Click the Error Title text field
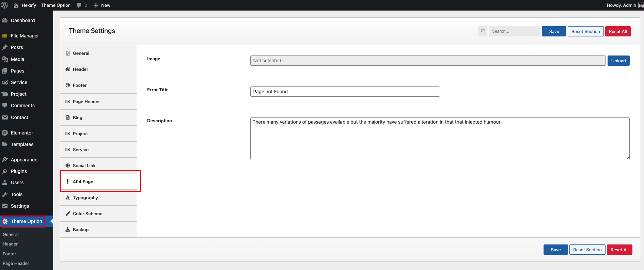 345,92
